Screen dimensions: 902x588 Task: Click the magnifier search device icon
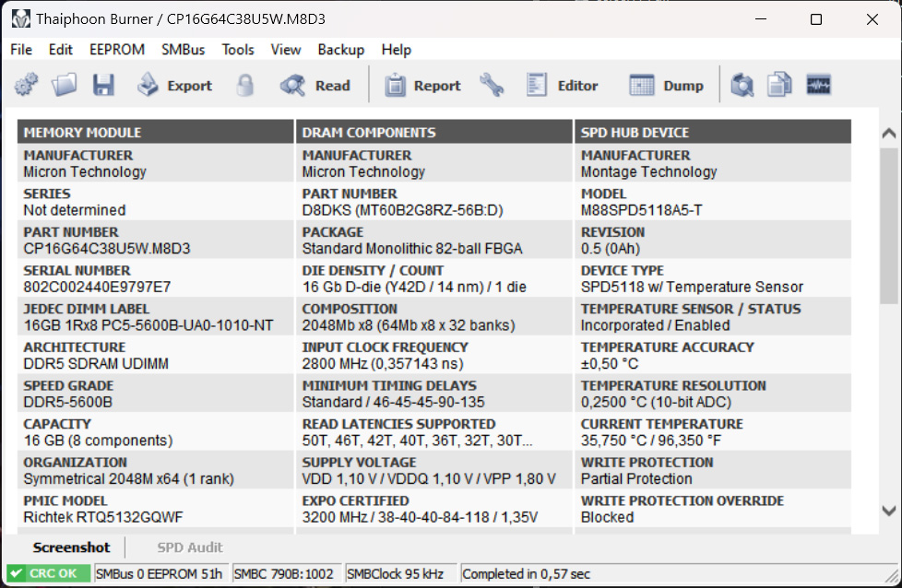tap(742, 85)
